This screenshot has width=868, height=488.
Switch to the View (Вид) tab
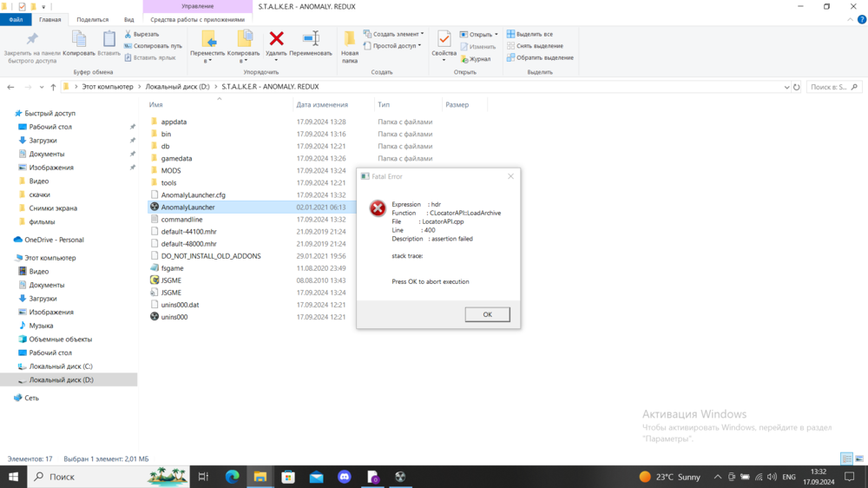click(129, 19)
